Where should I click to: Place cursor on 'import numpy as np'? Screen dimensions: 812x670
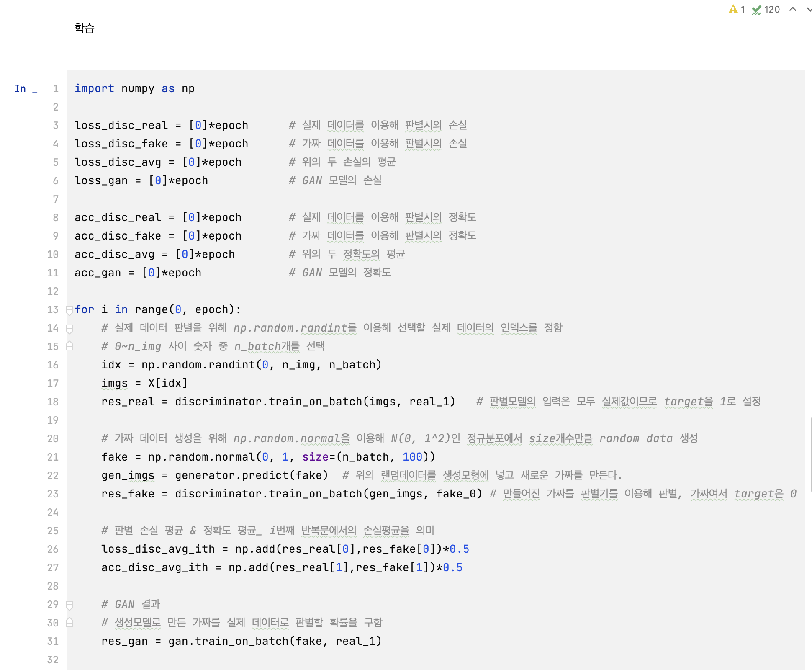134,89
